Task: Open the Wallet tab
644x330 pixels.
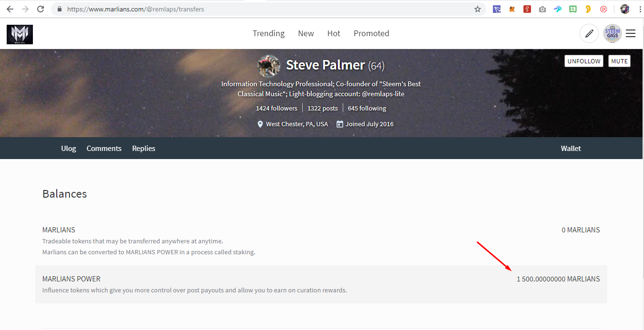Action: [571, 148]
